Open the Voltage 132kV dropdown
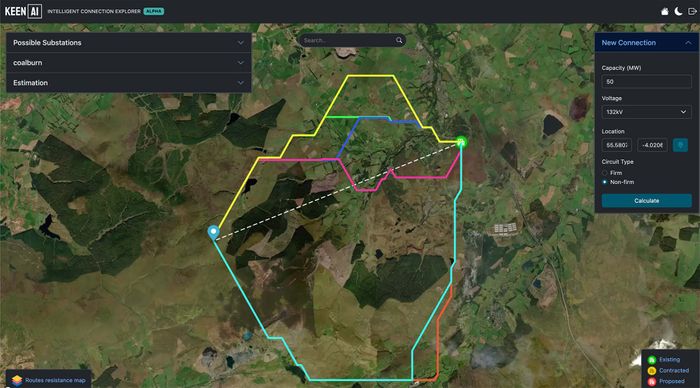The height and width of the screenshot is (388, 700). [646, 112]
